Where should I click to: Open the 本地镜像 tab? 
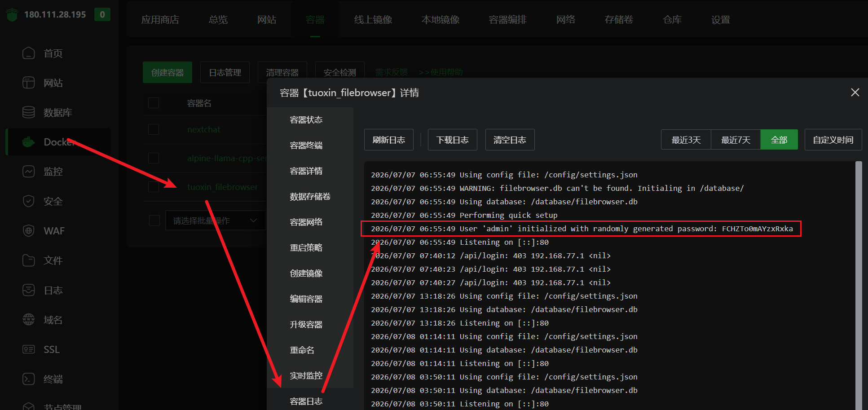pyautogui.click(x=441, y=20)
